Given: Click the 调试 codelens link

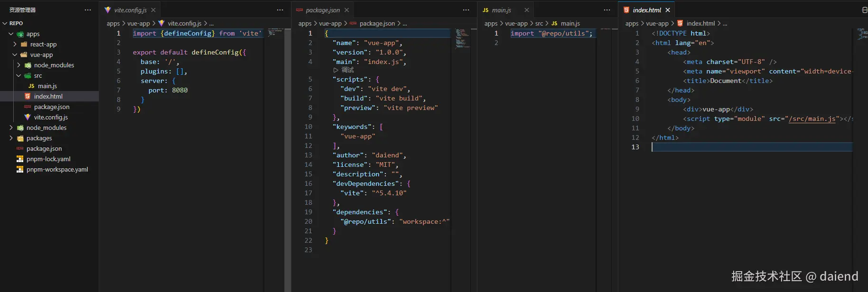Looking at the screenshot, I should (x=347, y=70).
